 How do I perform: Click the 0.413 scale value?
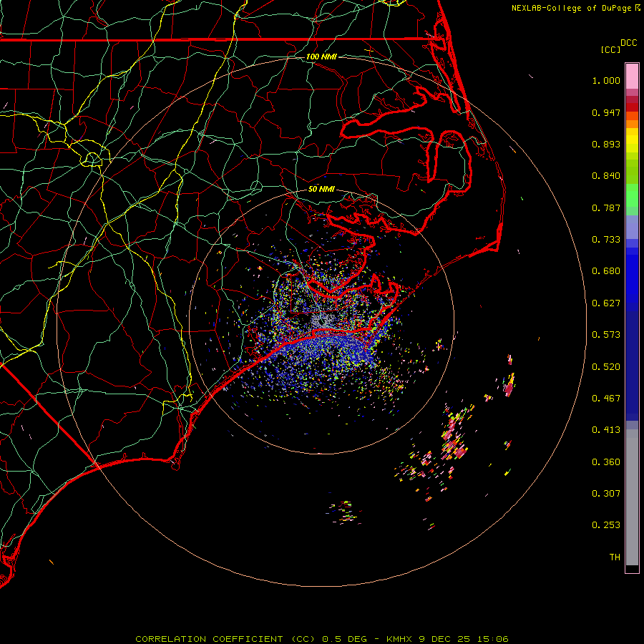click(x=606, y=430)
